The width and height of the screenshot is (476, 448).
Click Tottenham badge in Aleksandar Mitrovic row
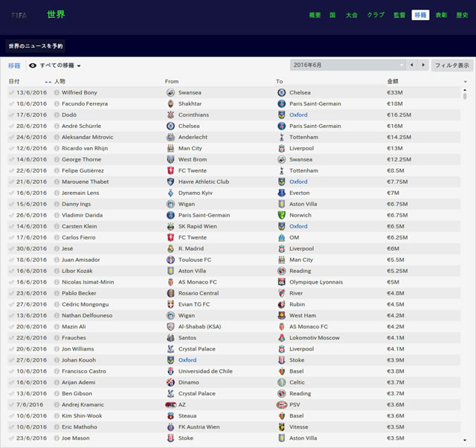coord(281,137)
